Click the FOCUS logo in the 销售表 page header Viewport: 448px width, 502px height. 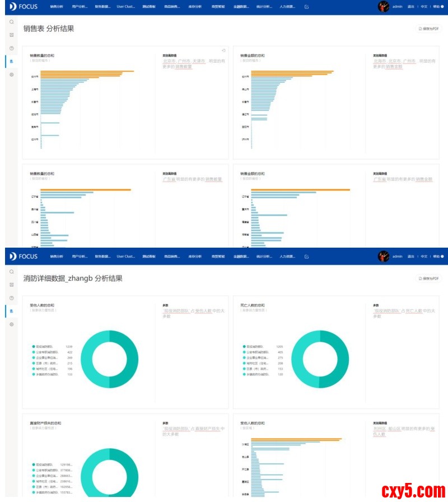[x=24, y=6]
